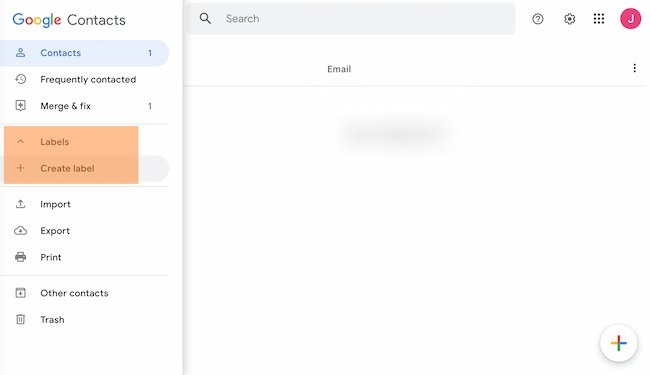
Task: Open Frequently contacted
Action: pos(85,80)
